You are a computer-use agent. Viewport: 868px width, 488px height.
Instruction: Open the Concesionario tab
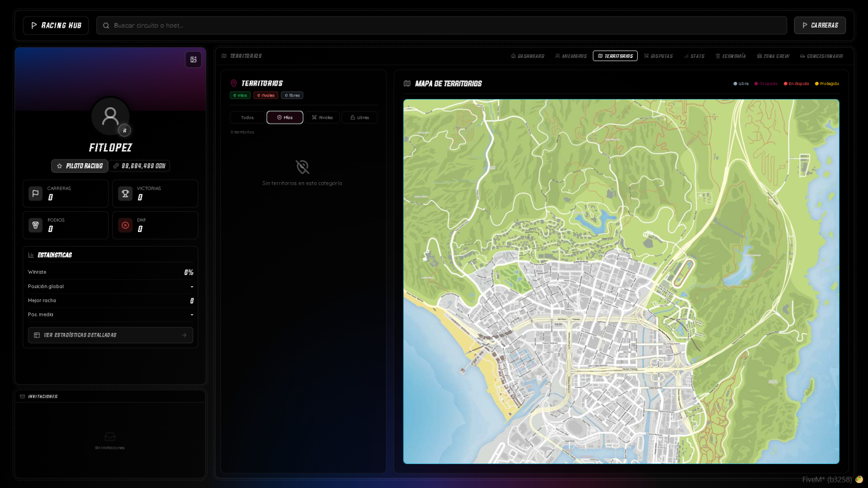821,56
